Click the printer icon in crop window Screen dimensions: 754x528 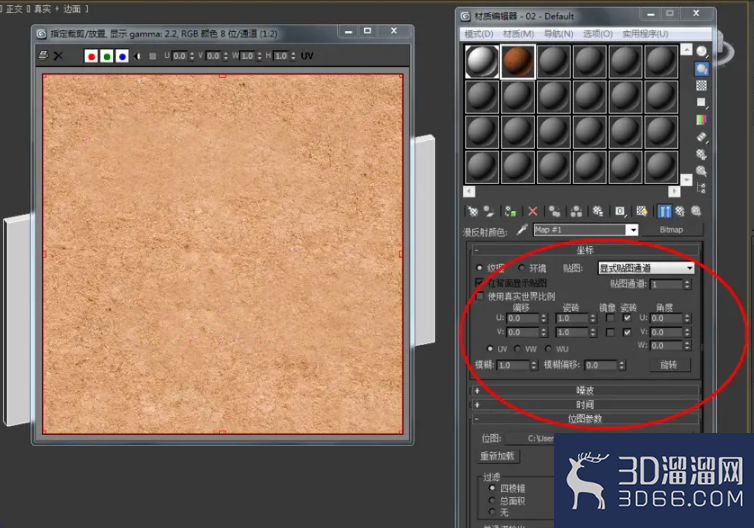[x=43, y=56]
